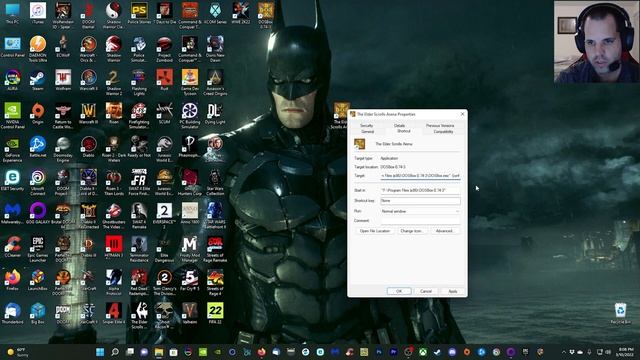Select the Ready or Not shortcut
The width and height of the screenshot is (640, 360).
[x=139, y=147]
